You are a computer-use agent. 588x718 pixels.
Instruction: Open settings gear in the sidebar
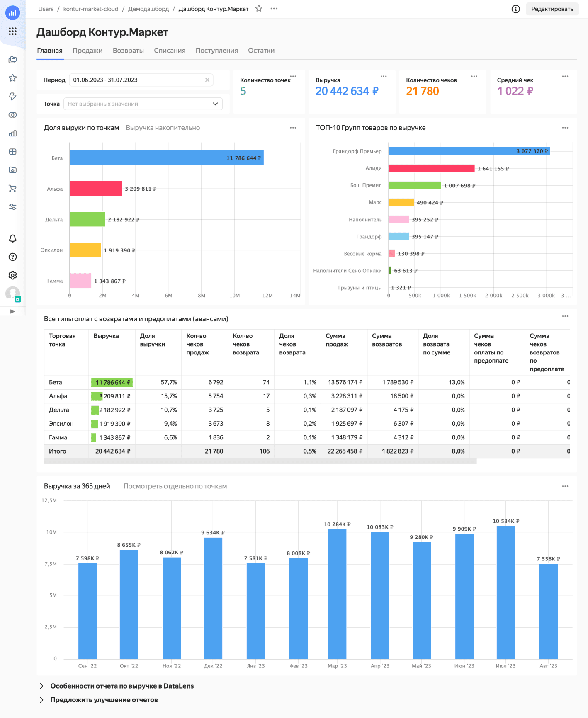[x=13, y=275]
